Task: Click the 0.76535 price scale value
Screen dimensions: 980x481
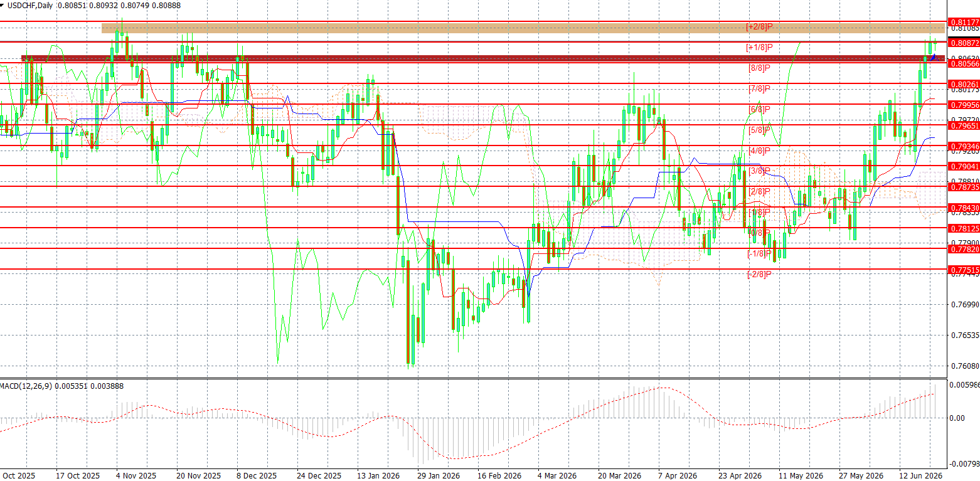Action: 965,336
